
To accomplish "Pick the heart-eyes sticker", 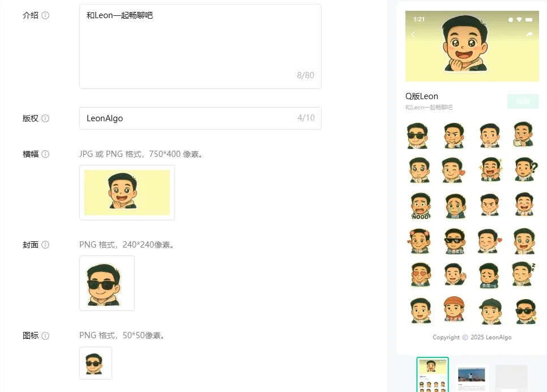I will pyautogui.click(x=420, y=274).
